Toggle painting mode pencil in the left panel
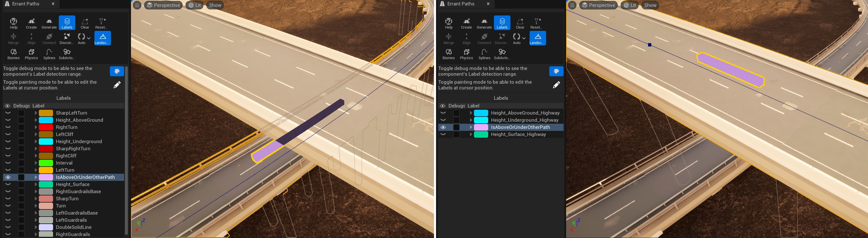The height and width of the screenshot is (238, 868). click(x=117, y=85)
